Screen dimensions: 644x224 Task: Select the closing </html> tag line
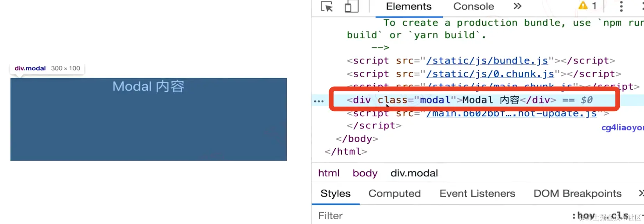pos(346,152)
